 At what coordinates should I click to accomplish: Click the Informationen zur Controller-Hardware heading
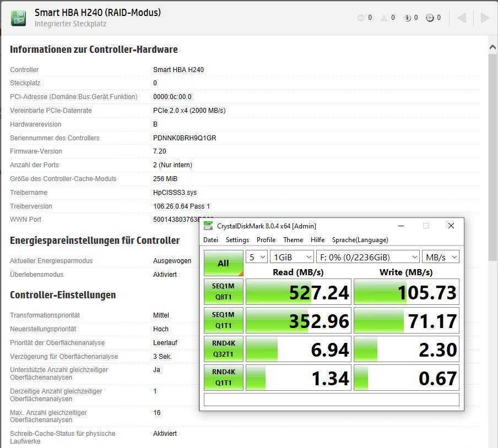click(x=94, y=50)
